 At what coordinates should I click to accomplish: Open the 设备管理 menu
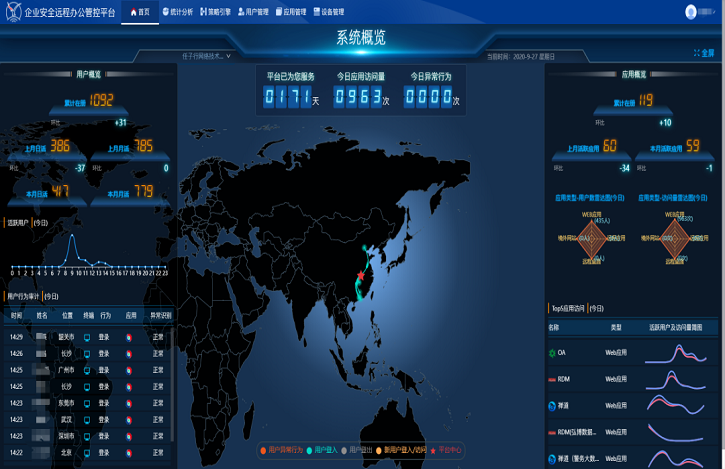tap(330, 12)
